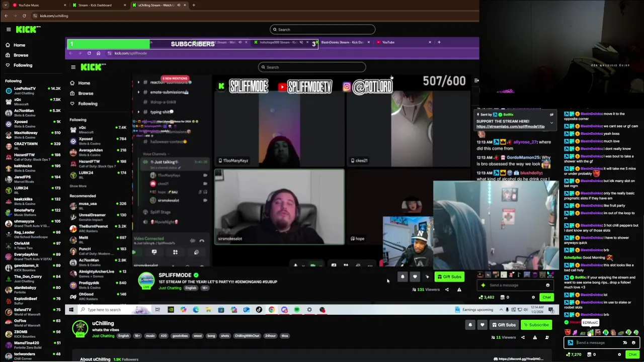Open Following in Kick sidebar
The image size is (644, 362).
click(23, 65)
